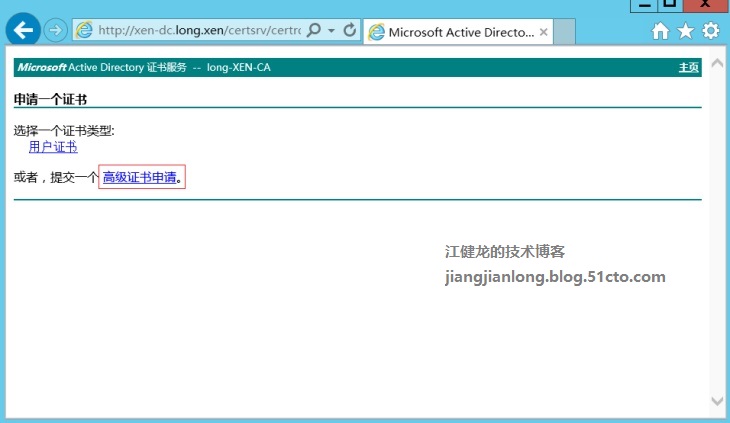This screenshot has height=423, width=730.
Task: Close the browser window
Action: (x=705, y=5)
